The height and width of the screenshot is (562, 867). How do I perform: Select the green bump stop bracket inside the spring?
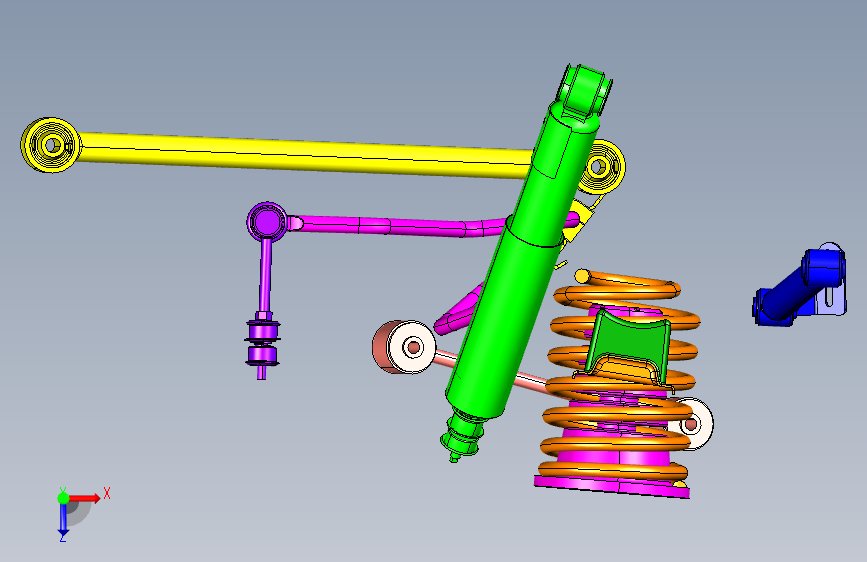coord(630,346)
